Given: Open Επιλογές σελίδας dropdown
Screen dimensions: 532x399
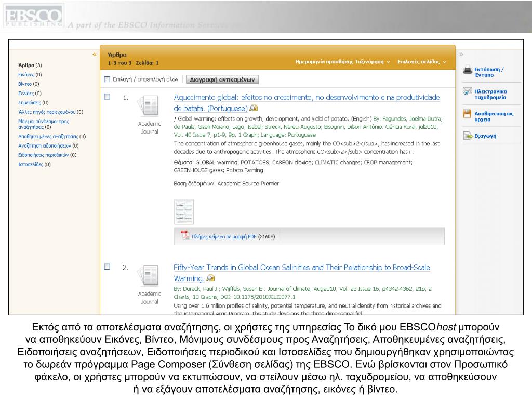Looking at the screenshot, I should pyautogui.click(x=422, y=62).
